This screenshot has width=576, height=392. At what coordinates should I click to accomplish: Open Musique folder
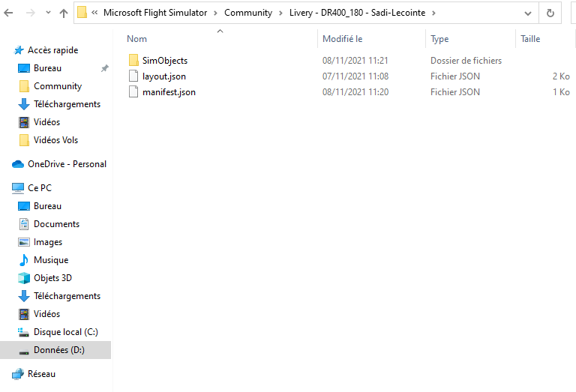click(x=51, y=260)
